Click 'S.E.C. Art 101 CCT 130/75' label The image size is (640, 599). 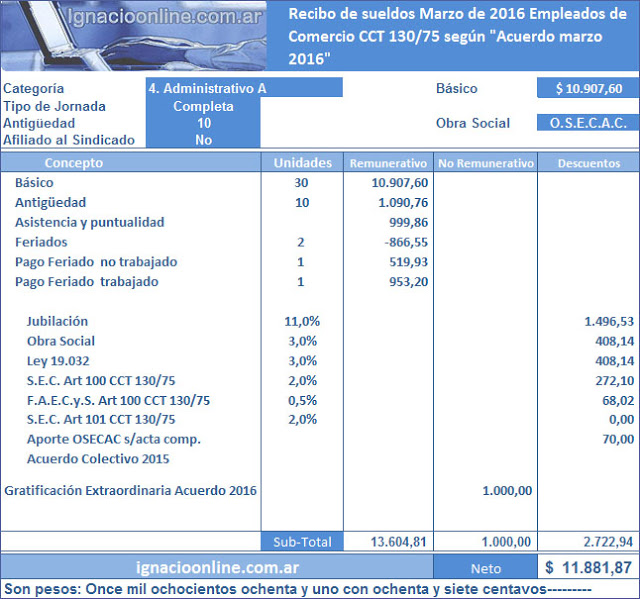coord(101,419)
